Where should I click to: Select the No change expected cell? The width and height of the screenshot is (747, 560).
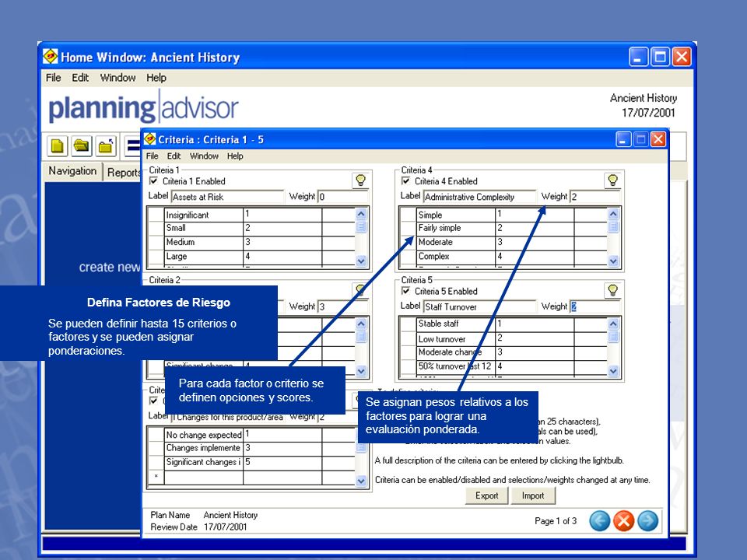click(203, 434)
